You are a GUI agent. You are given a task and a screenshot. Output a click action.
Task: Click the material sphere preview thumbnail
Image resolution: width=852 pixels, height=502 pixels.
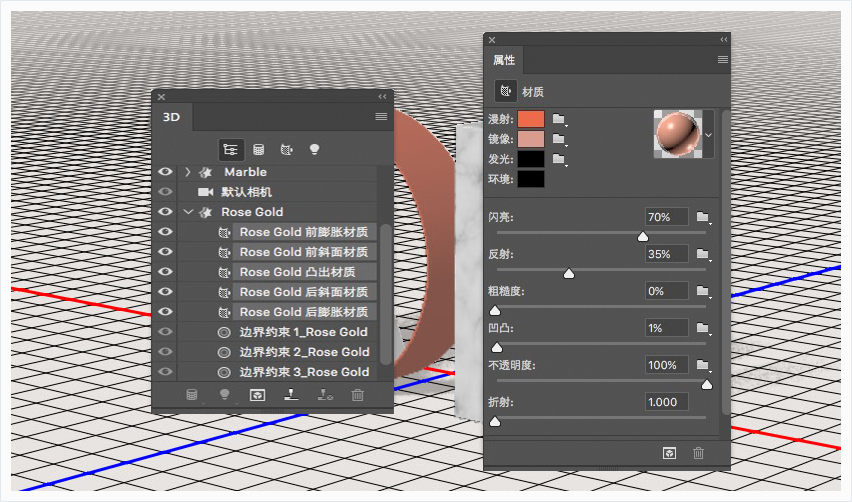pos(678,134)
